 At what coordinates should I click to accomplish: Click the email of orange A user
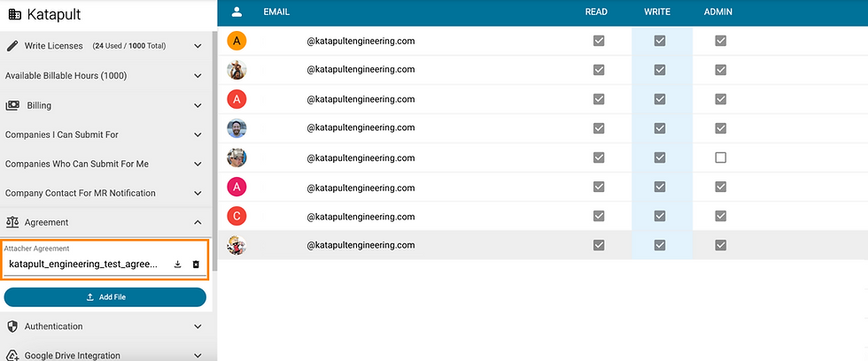pos(361,41)
